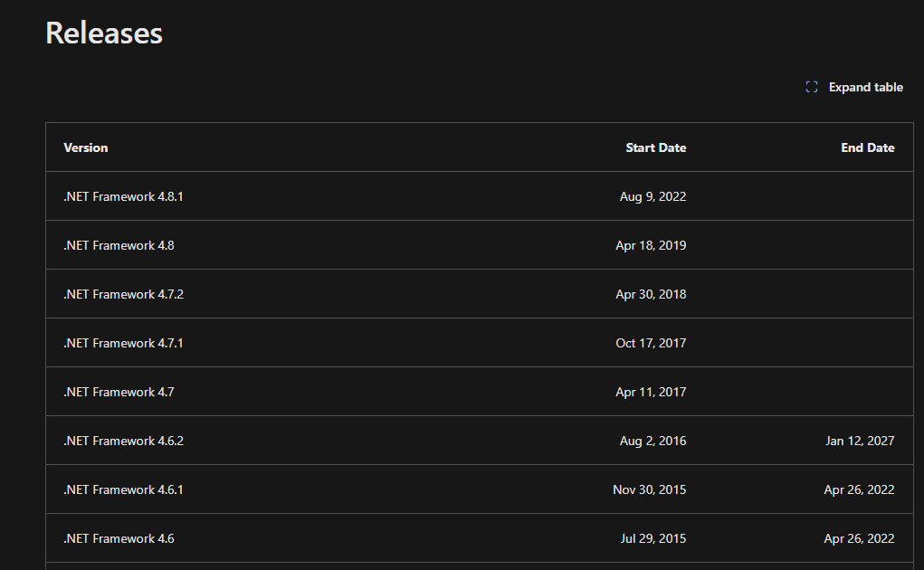Image resolution: width=924 pixels, height=570 pixels.
Task: Click the .NET Framework 4.7.2 version cell
Action: click(124, 294)
